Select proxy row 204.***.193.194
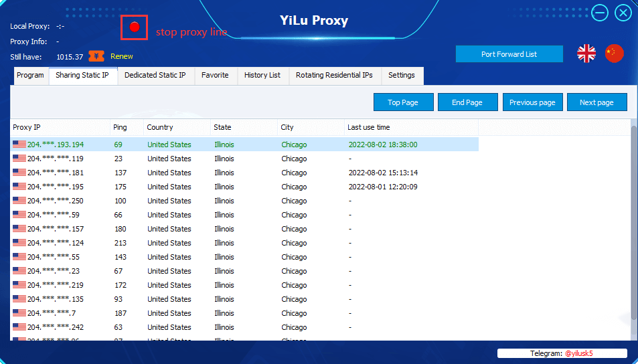Viewport: 638px width, 364px height. click(x=244, y=145)
